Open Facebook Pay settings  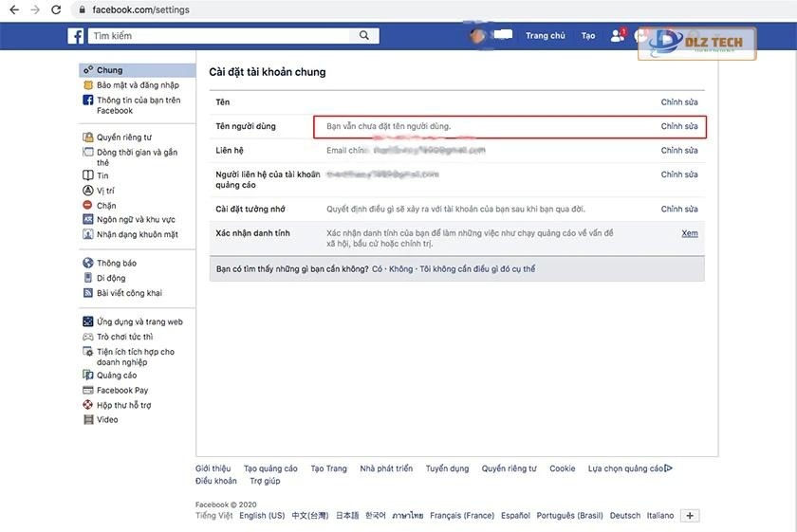coord(122,391)
